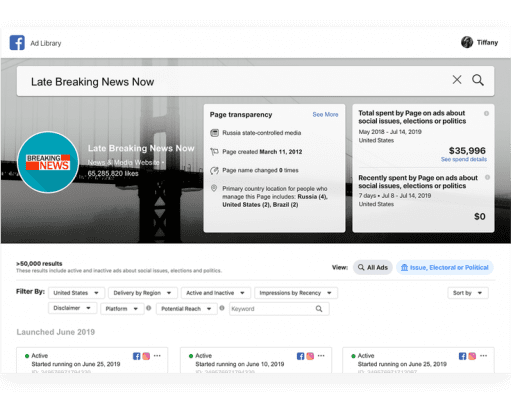Expand the Potential Reach dropdown
This screenshot has width=511, height=400.
point(187,309)
